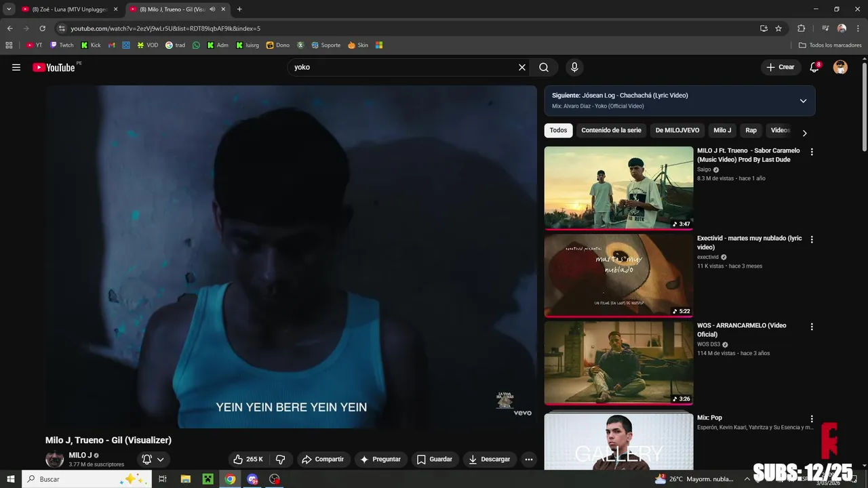The height and width of the screenshot is (488, 868).
Task: Run search with magnifier button
Action: (x=544, y=67)
